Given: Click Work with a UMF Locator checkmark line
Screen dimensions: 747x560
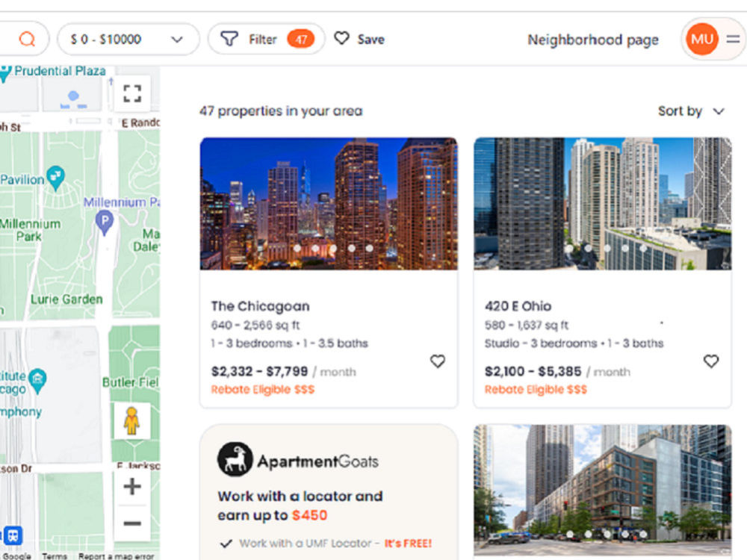Looking at the screenshot, I should point(326,544).
